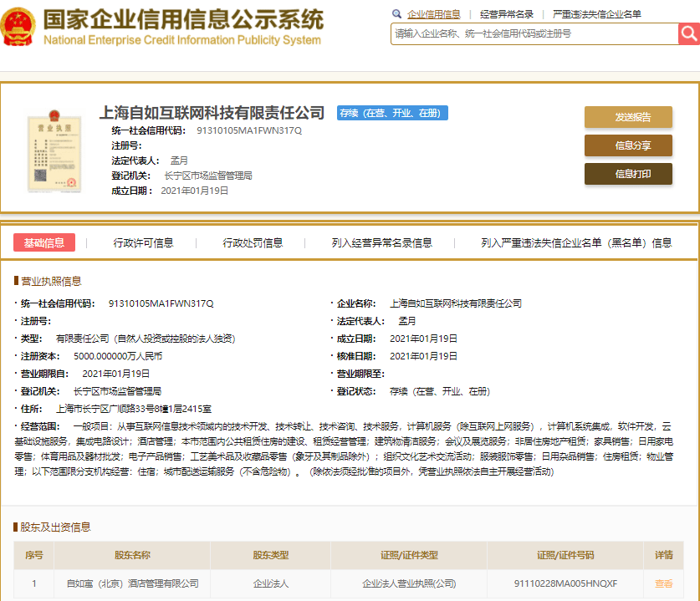
Task: Click the red search magnifier button
Action: click(689, 33)
